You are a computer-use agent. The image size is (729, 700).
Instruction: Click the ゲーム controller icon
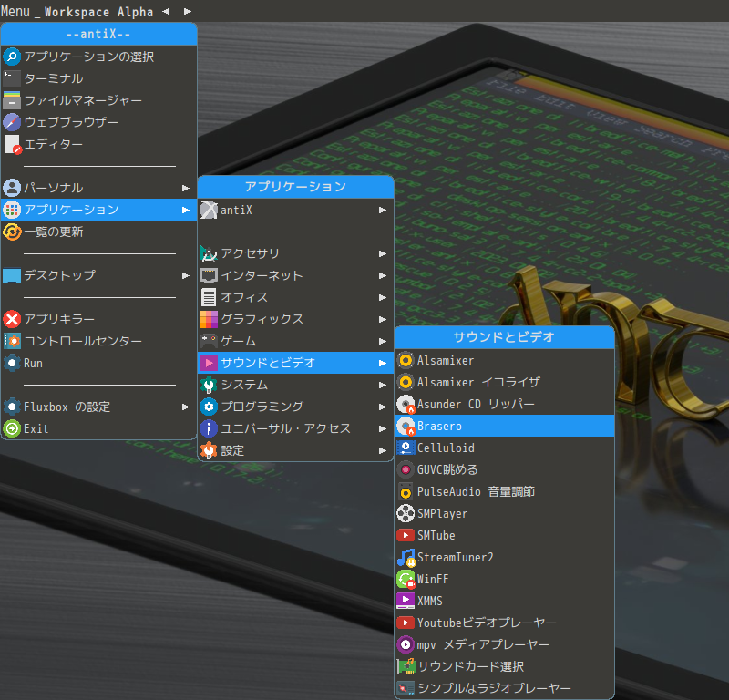pos(209,341)
